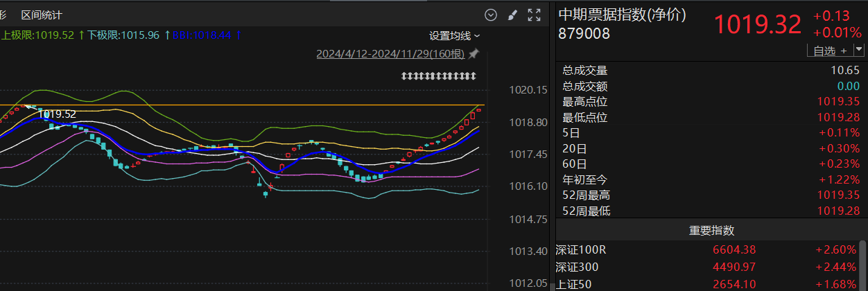Select the 深证100R index row

pyautogui.click(x=707, y=249)
